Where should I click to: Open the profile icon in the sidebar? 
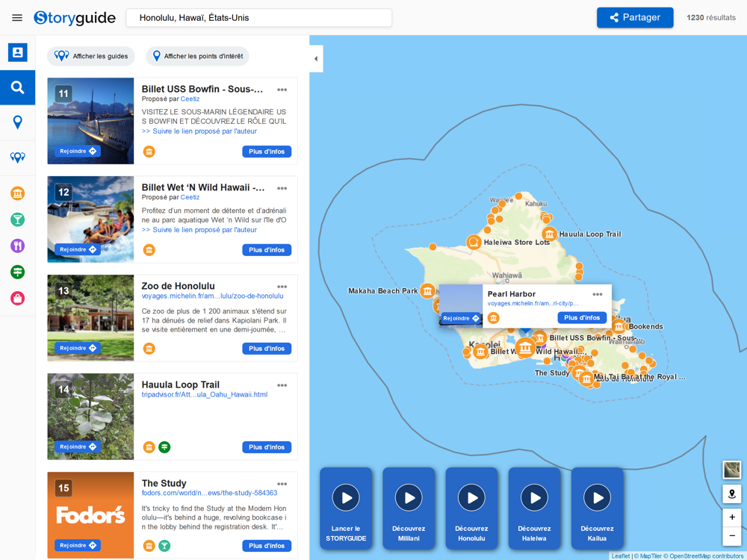tap(18, 52)
